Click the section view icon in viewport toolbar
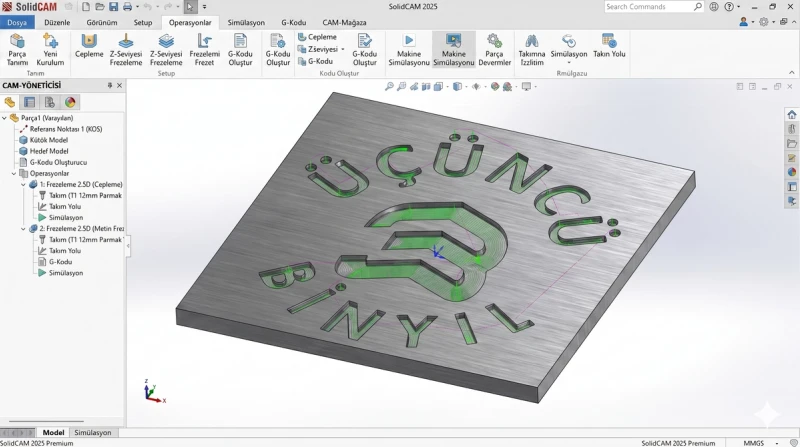 (x=426, y=87)
